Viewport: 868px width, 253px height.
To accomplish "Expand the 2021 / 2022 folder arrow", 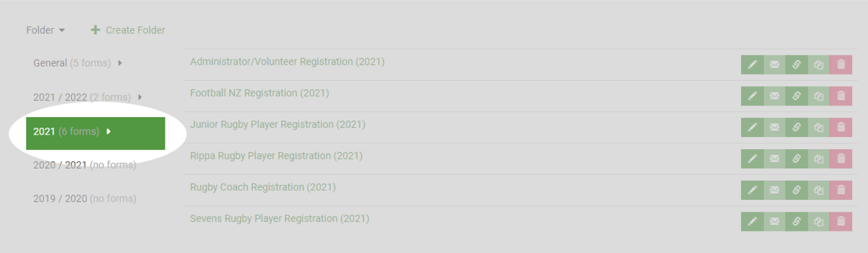I will point(140,97).
